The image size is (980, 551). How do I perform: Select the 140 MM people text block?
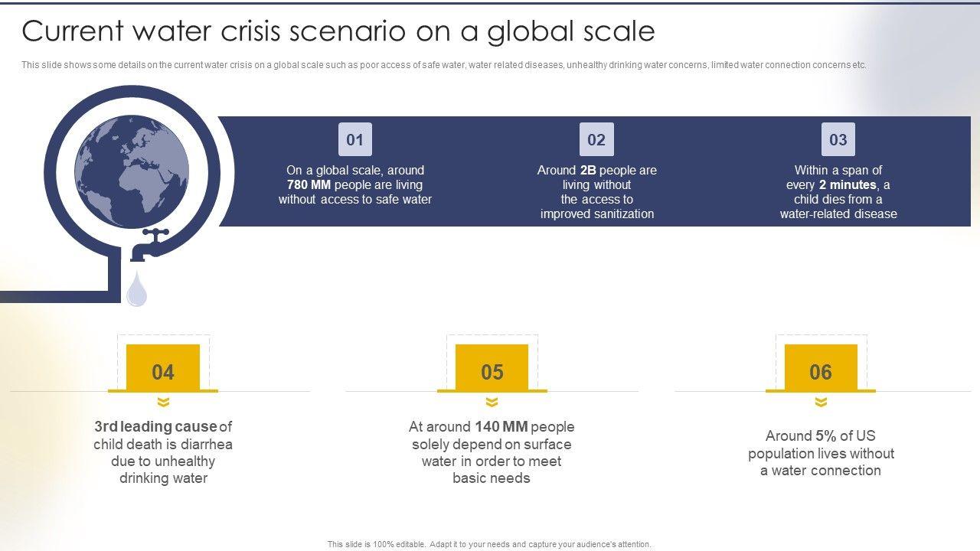(492, 452)
